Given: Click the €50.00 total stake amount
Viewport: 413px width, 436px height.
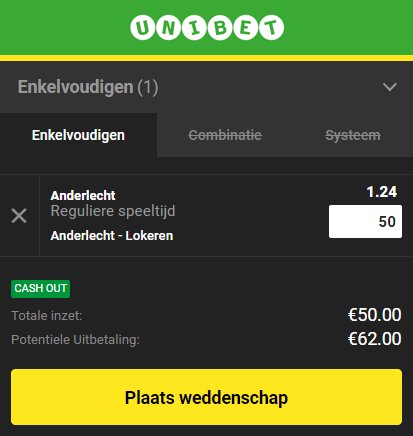Looking at the screenshot, I should [375, 315].
